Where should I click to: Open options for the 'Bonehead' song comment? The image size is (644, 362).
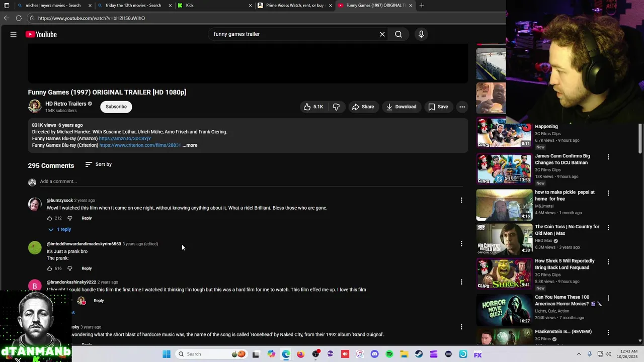pyautogui.click(x=461, y=327)
